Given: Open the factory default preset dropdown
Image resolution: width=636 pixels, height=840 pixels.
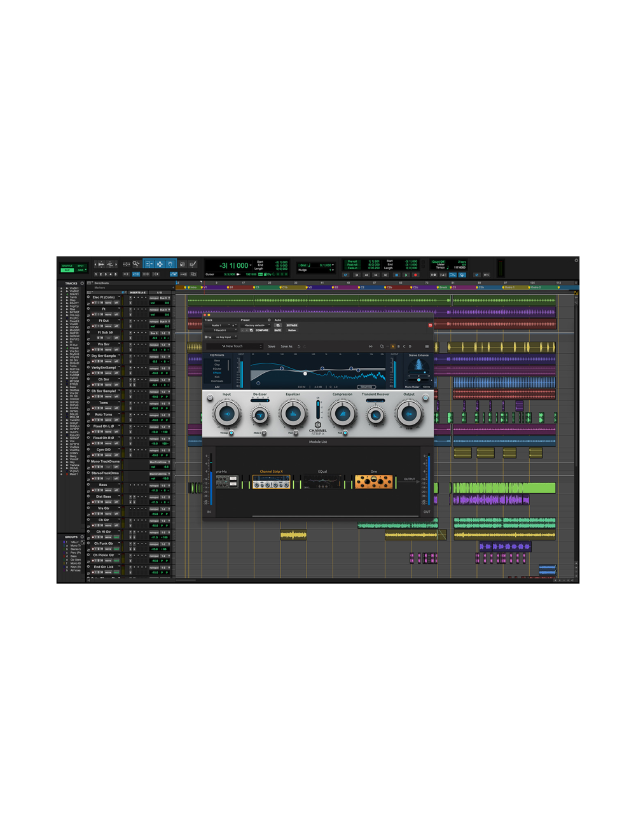Looking at the screenshot, I should pos(256,325).
